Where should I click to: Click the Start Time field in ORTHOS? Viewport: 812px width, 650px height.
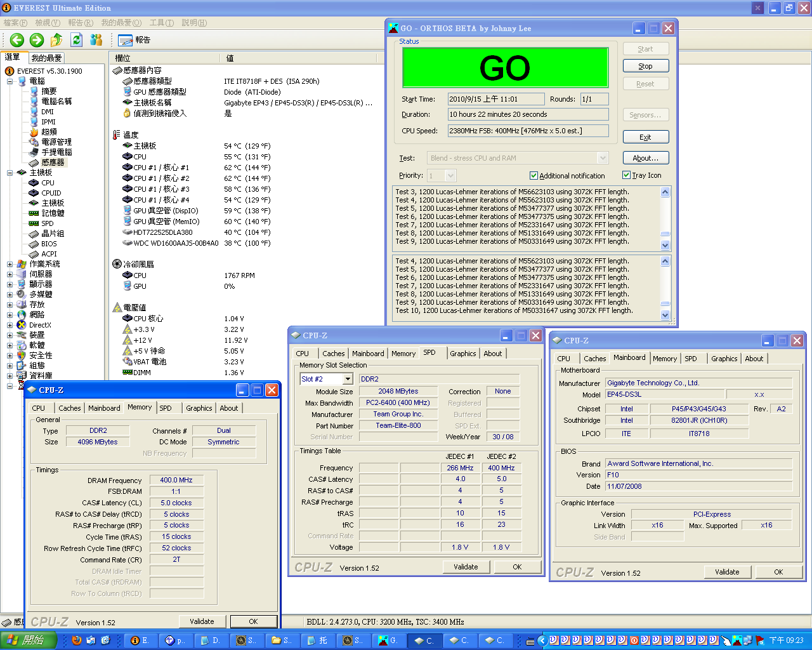[496, 99]
